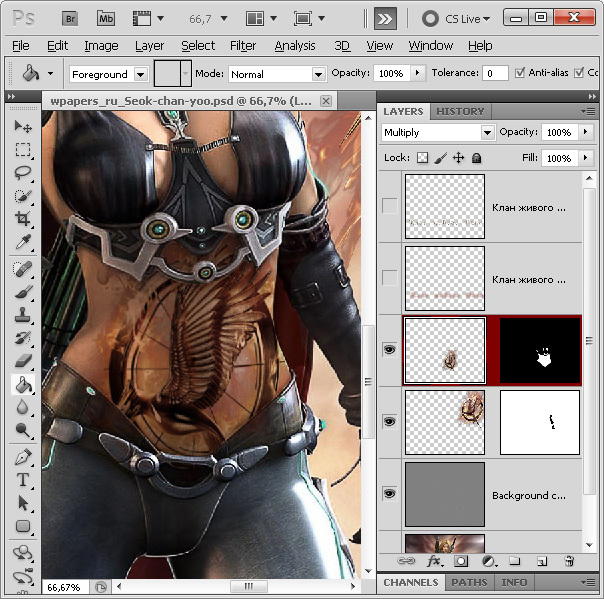Open the layer Opacity slider arrow
This screenshot has height=599, width=604.
coord(586,132)
